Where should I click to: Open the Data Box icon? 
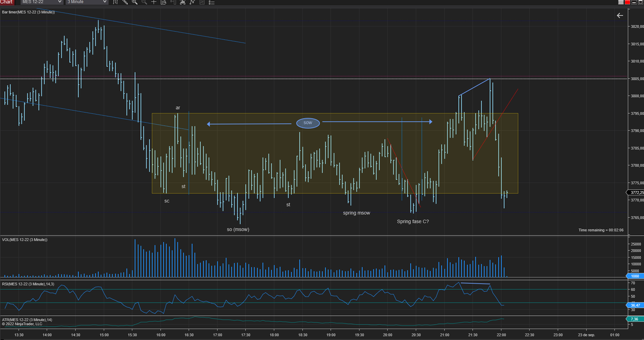click(163, 2)
